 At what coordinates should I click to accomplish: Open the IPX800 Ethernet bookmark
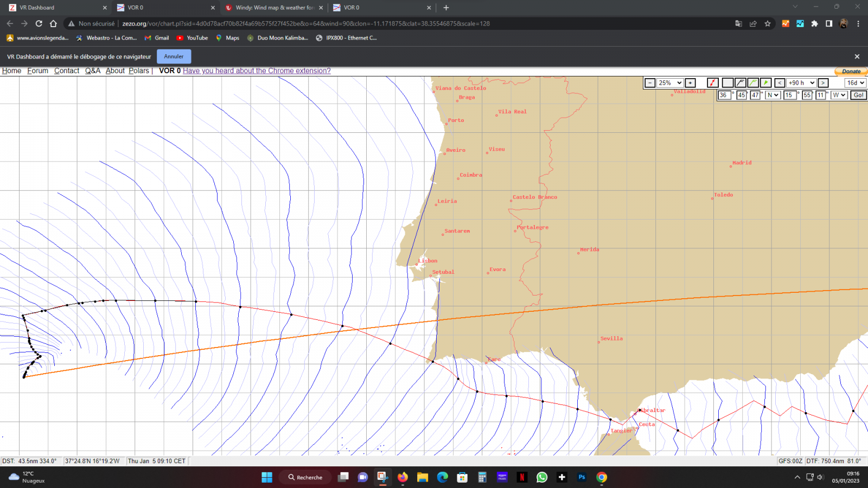click(x=346, y=38)
